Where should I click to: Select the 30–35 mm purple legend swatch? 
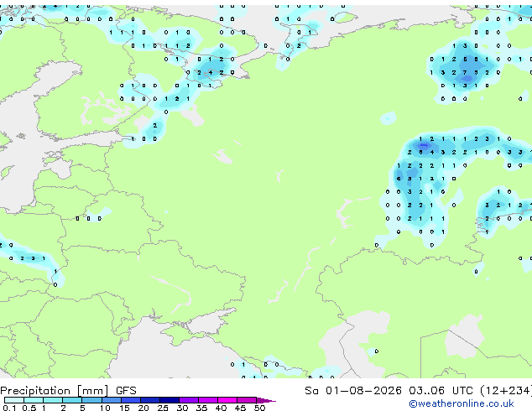click(189, 400)
